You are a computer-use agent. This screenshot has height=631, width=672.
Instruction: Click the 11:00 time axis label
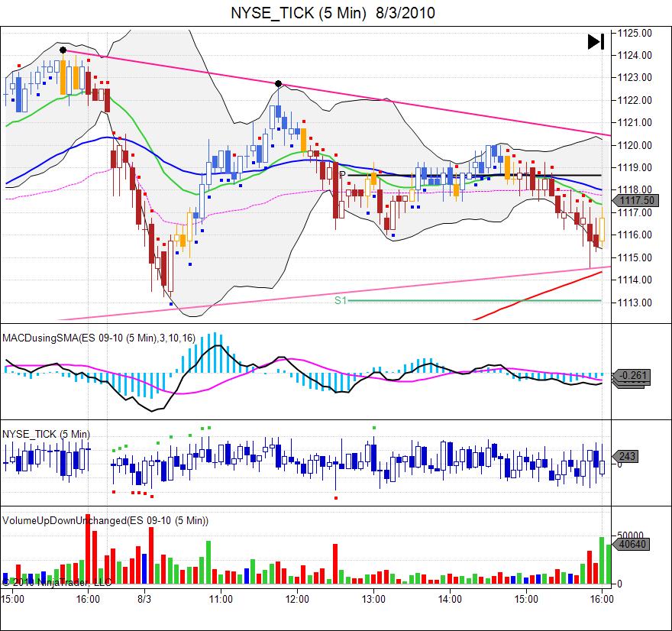tap(221, 599)
